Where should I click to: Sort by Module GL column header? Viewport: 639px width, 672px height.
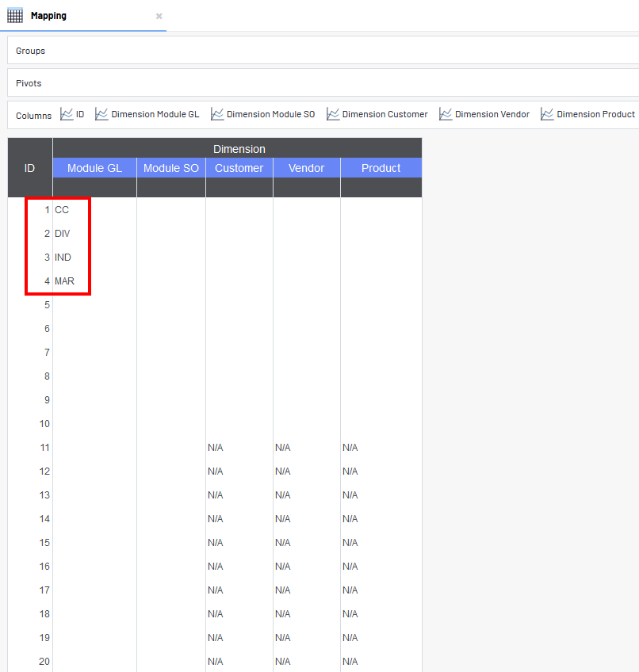pyautogui.click(x=94, y=168)
